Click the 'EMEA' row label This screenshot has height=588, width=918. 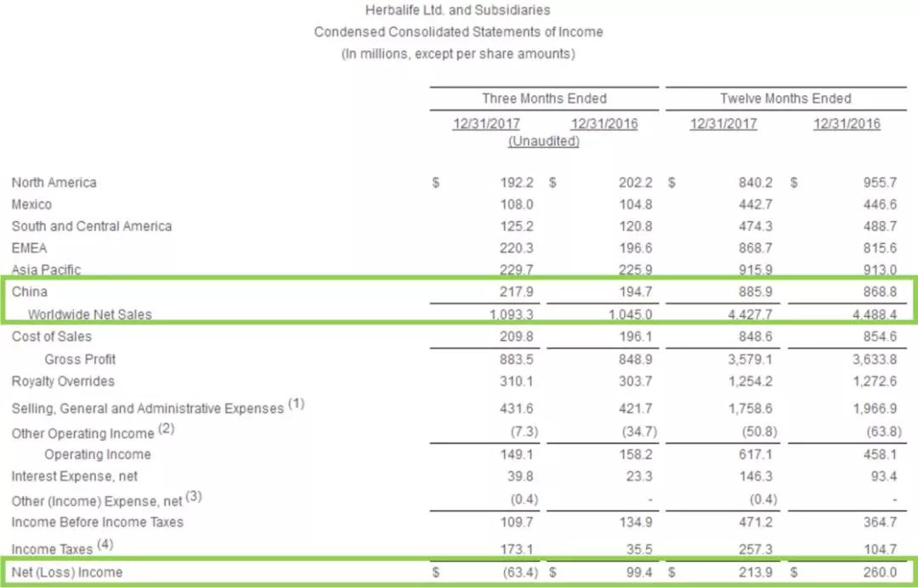29,248
